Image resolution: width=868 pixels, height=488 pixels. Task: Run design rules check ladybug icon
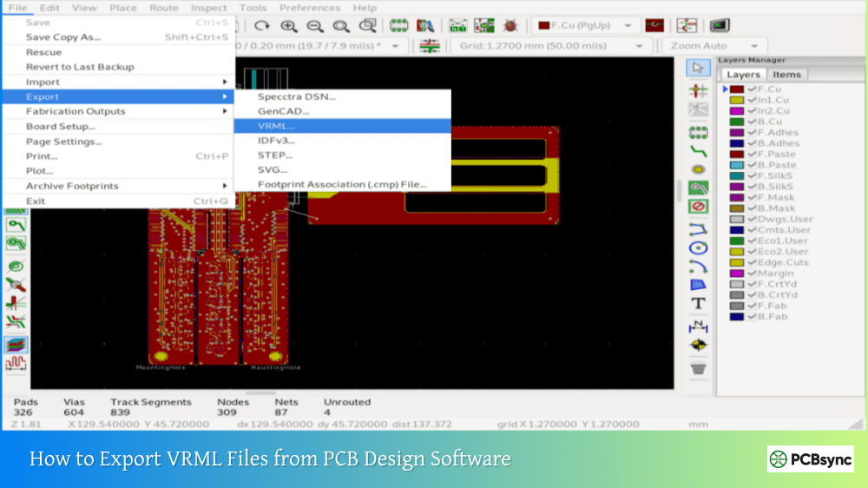coord(510,25)
